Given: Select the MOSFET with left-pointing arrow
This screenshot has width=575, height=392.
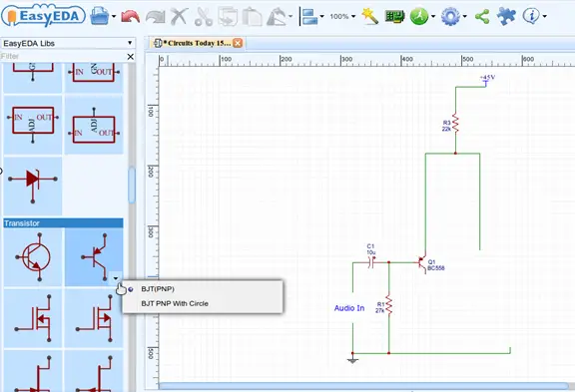Looking at the screenshot, I should pos(33,318).
